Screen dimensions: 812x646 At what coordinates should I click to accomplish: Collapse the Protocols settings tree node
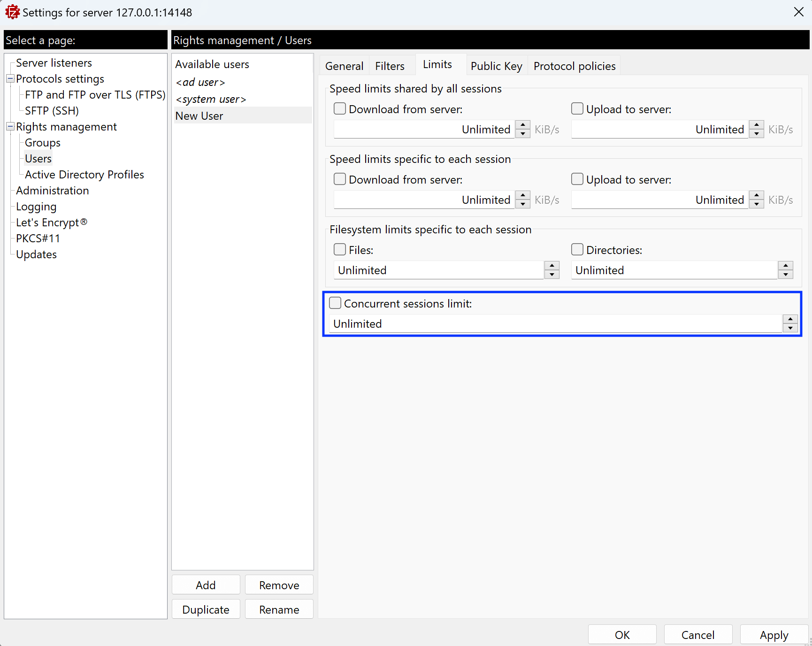pyautogui.click(x=10, y=79)
